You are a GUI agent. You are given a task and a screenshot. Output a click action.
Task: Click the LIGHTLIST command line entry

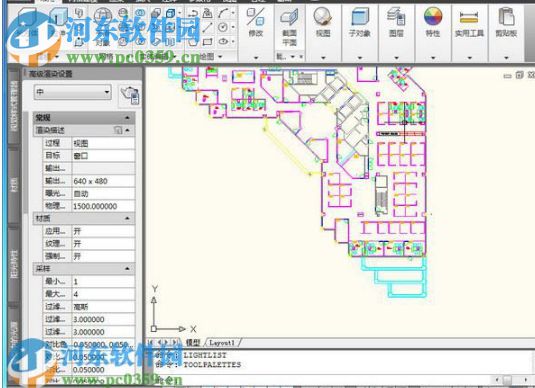point(205,355)
